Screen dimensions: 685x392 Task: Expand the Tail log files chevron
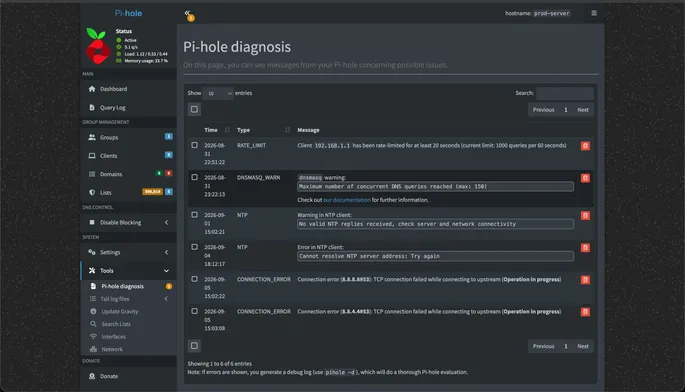(166, 299)
